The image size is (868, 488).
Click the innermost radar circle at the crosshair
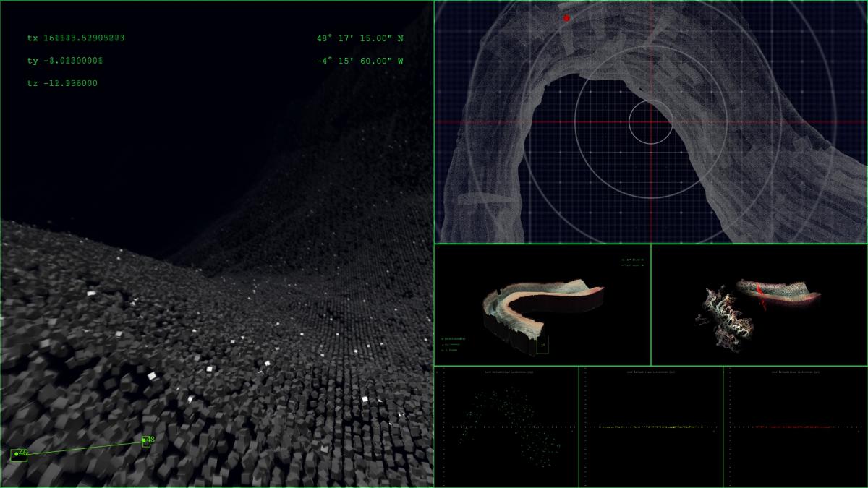650,122
